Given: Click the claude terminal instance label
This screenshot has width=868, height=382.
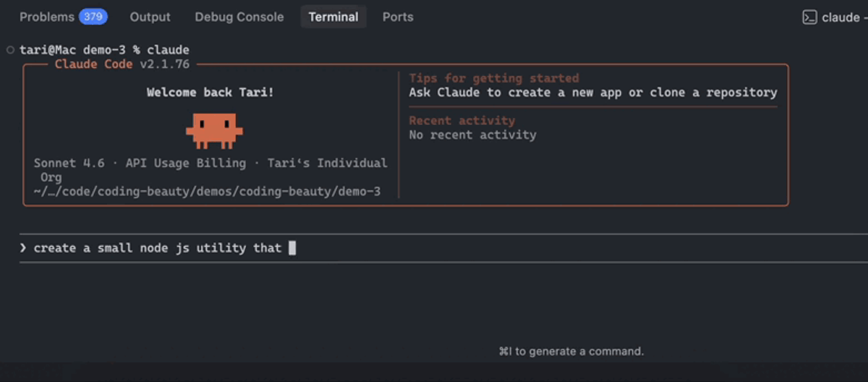Looking at the screenshot, I should (x=840, y=17).
